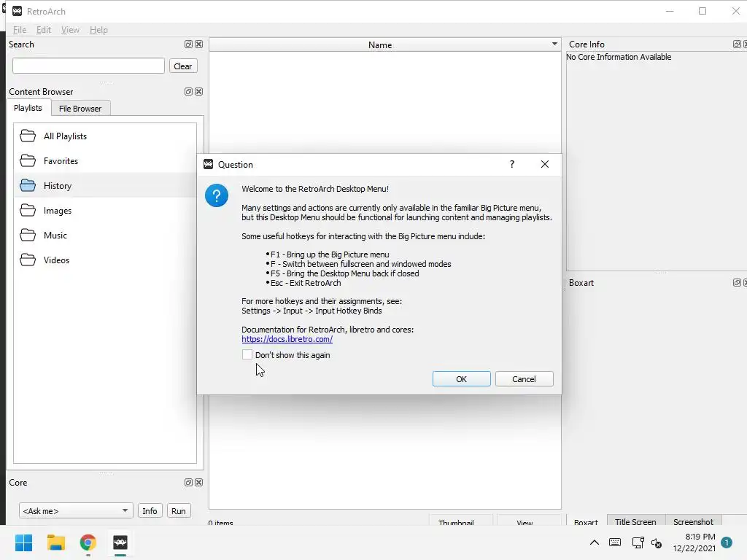Check the Don't show this again box

coord(247,355)
